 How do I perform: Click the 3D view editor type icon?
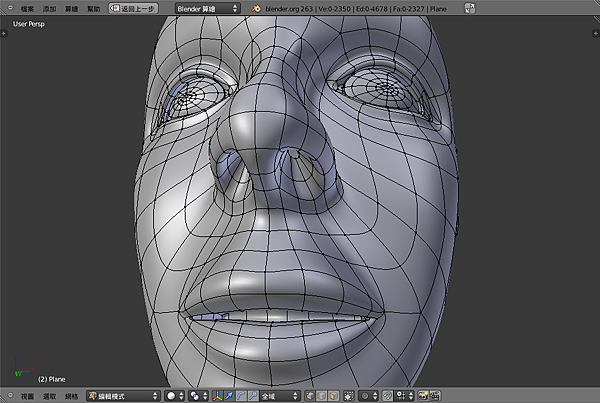(9, 396)
